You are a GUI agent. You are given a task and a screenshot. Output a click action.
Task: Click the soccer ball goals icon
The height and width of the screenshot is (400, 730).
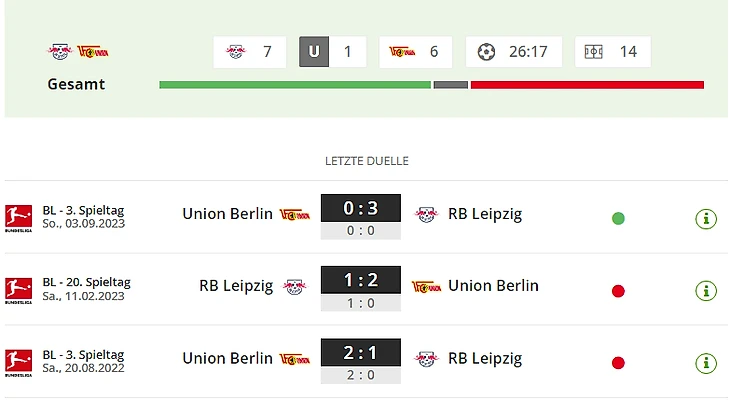coord(487,52)
